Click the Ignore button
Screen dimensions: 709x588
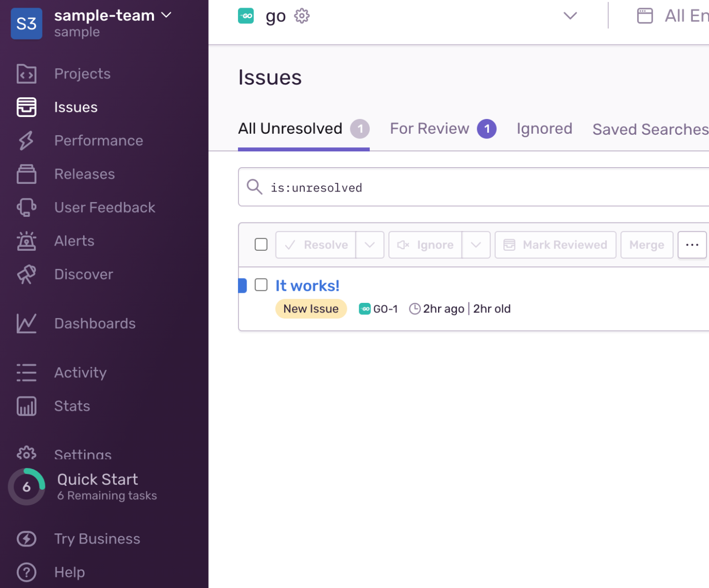coord(425,245)
